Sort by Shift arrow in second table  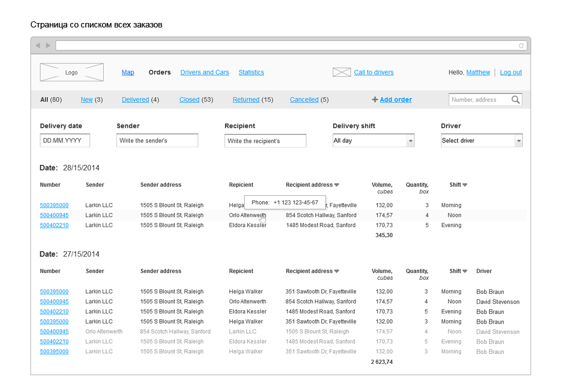pyautogui.click(x=465, y=271)
